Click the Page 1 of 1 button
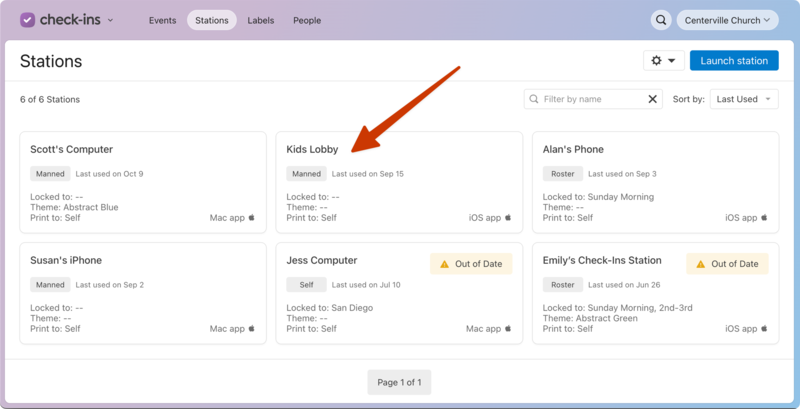The width and height of the screenshot is (800, 409). 399,382
